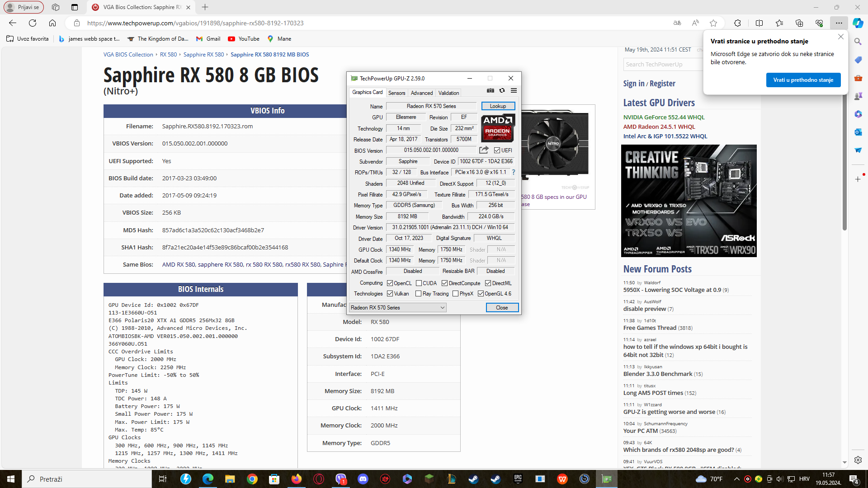Toggle the CUDA checkbox
This screenshot has width=868, height=488.
419,283
